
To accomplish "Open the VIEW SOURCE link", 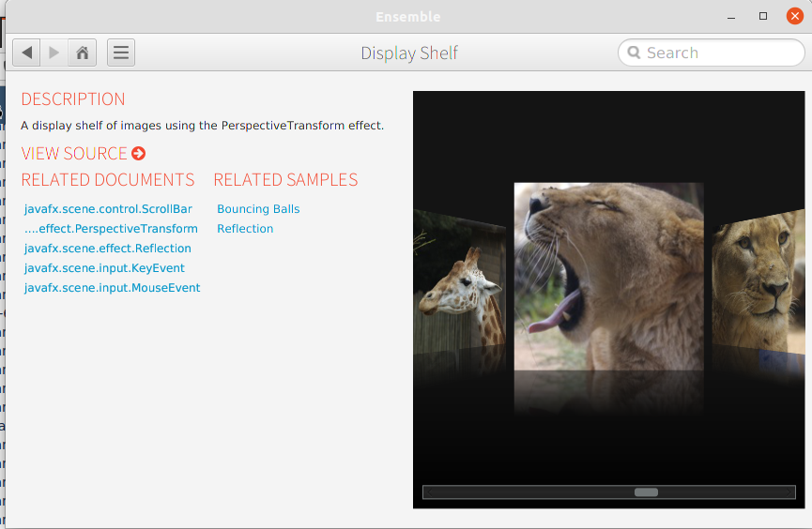I will tap(74, 154).
